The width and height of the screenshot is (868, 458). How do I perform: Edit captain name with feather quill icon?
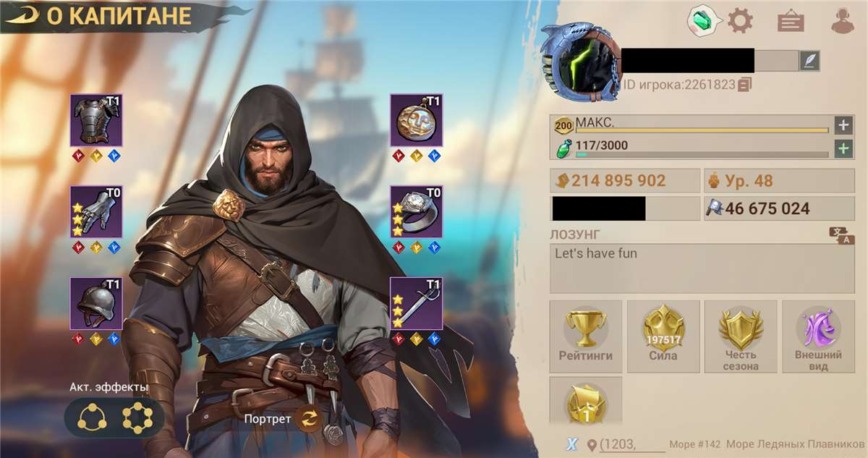tap(809, 61)
